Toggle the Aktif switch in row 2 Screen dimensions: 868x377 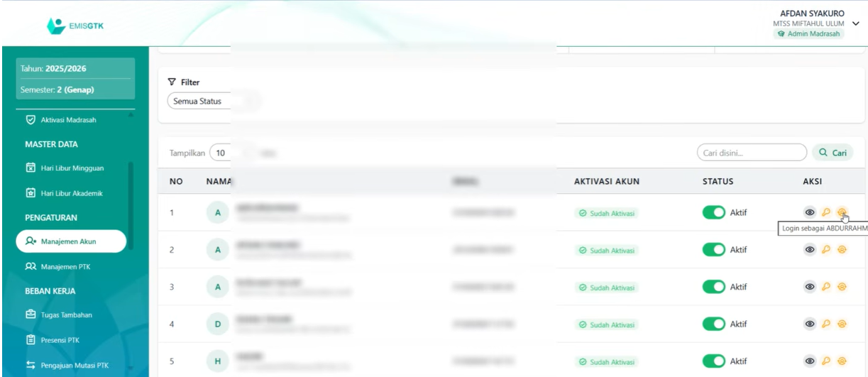tap(714, 249)
